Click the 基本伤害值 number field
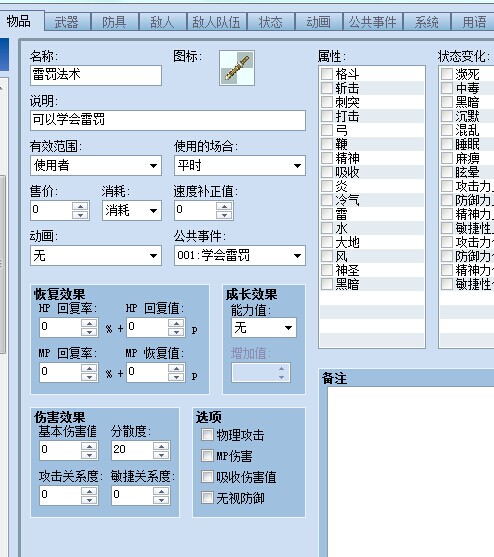494x557 pixels. [60, 450]
